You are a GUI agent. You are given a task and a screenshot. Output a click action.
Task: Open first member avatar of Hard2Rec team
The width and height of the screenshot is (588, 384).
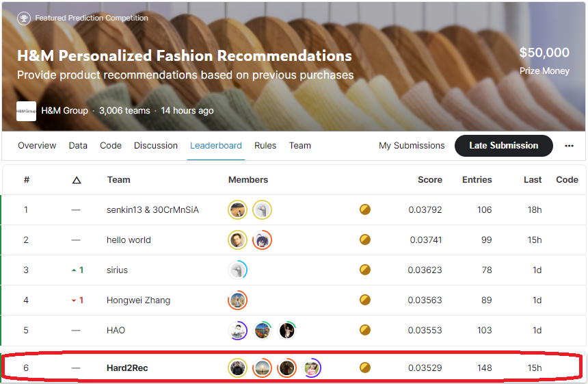237,368
